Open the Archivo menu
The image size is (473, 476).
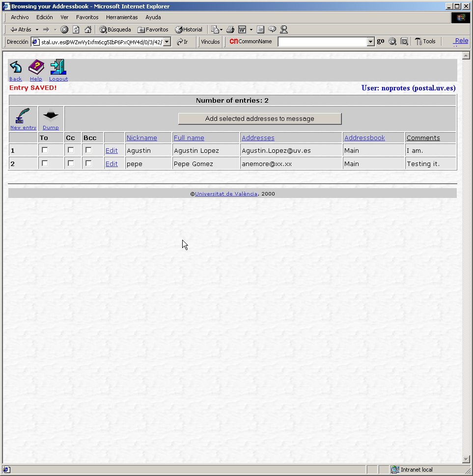(20, 17)
